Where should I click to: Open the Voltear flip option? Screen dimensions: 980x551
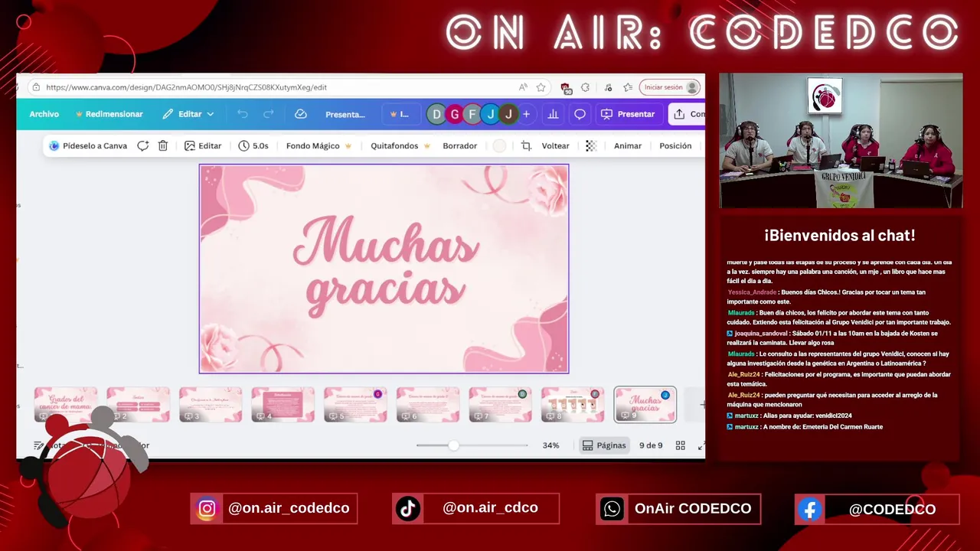coord(555,145)
